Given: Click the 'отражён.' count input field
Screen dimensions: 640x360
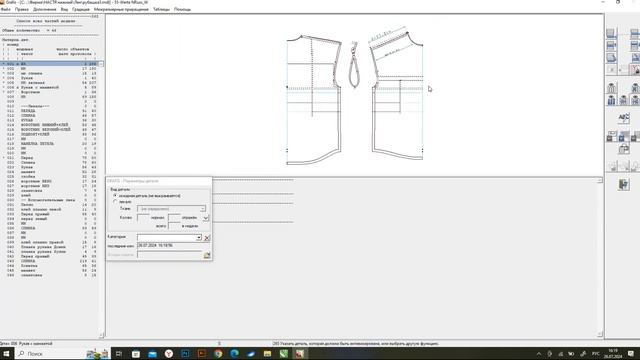Looking at the screenshot, I should click(174, 218).
